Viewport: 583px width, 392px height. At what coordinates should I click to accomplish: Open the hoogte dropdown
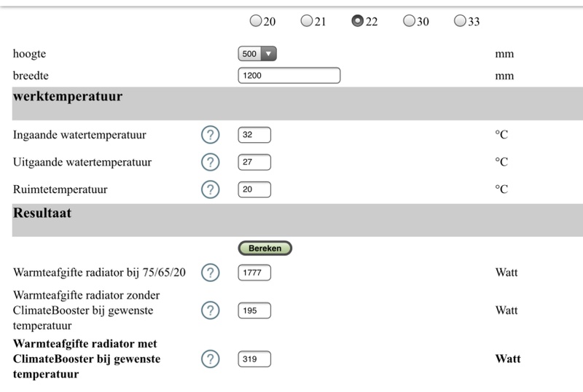(x=257, y=54)
